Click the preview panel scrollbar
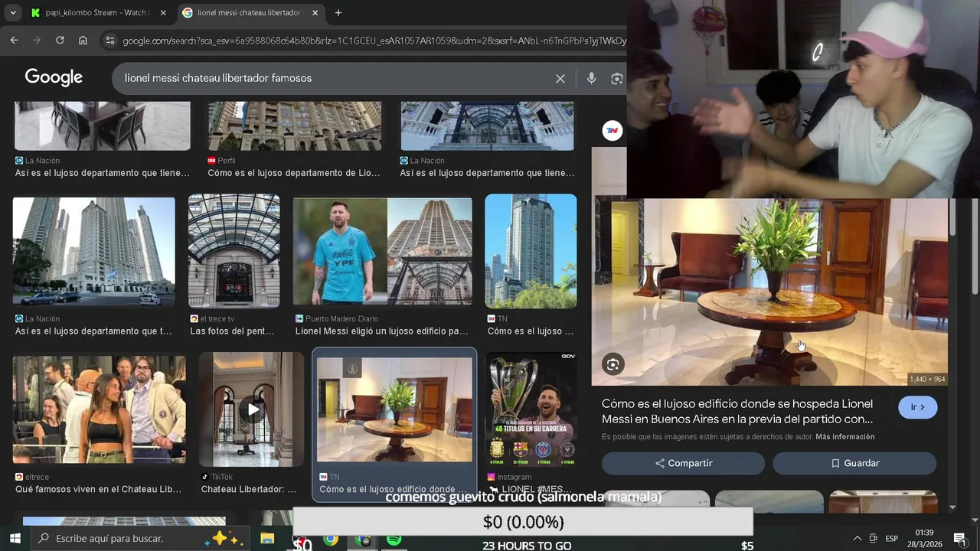 (x=952, y=217)
